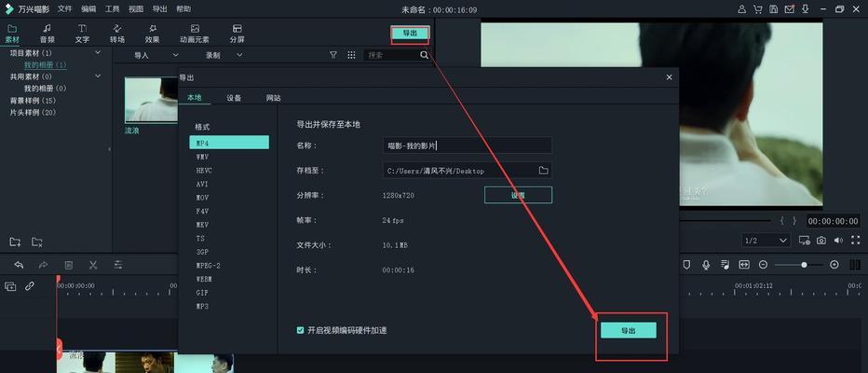Screen dimensions: 868x373
Task: Click the browse folder icon for save path
Action: [543, 170]
